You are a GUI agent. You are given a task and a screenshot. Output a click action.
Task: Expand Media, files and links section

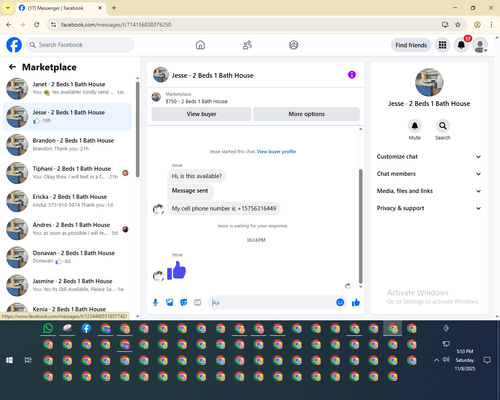coord(429,191)
